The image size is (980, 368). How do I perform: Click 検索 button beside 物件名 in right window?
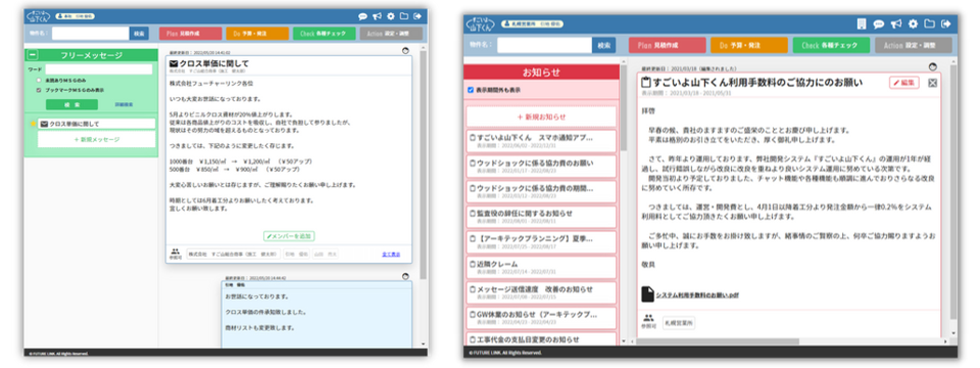[604, 45]
